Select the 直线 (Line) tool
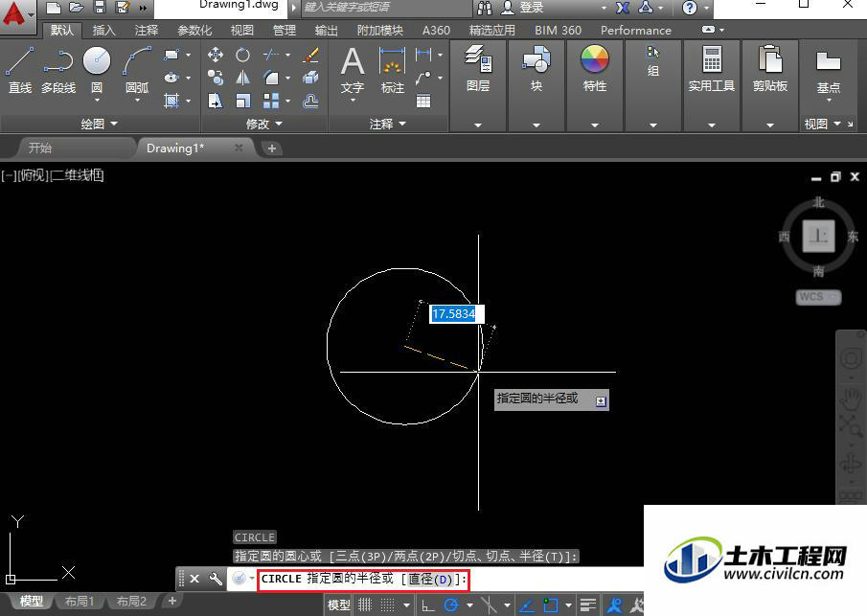Viewport: 867px width, 616px height. [20, 70]
